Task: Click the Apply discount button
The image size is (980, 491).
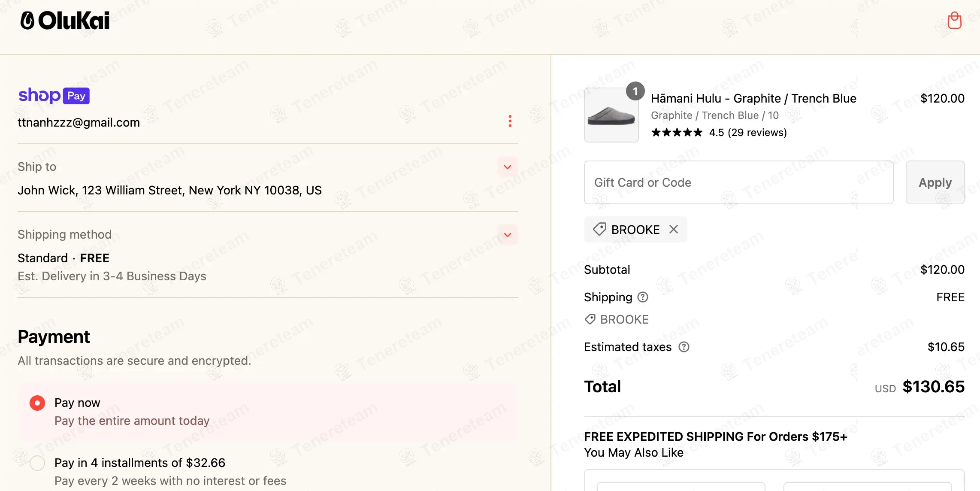Action: [x=935, y=182]
